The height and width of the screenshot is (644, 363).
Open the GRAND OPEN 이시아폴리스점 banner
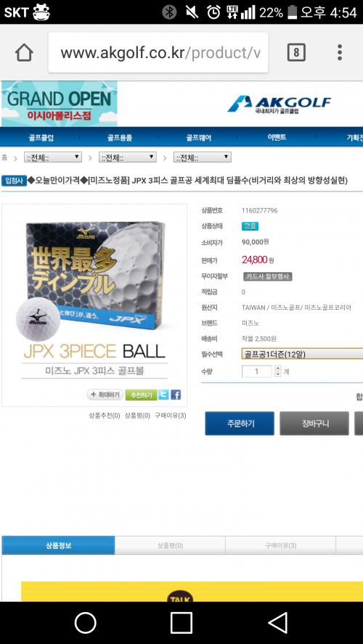coord(60,104)
